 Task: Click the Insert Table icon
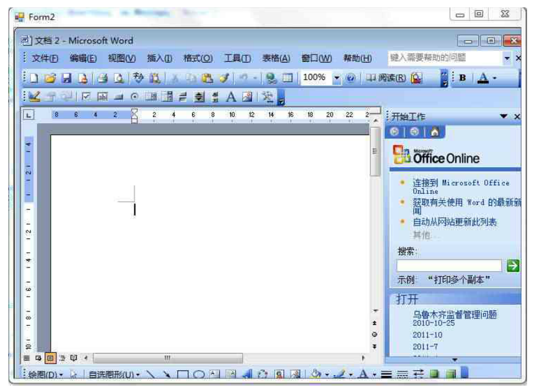287,78
